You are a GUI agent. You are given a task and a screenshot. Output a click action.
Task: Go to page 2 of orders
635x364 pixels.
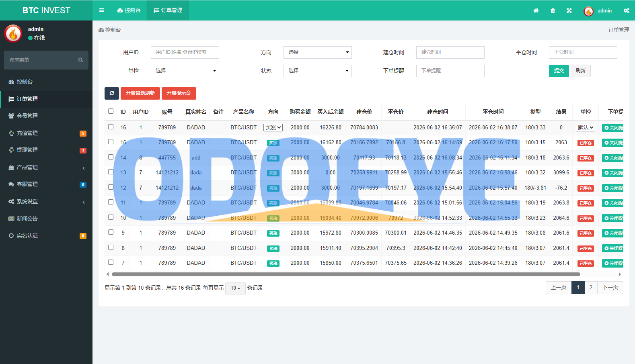591,288
